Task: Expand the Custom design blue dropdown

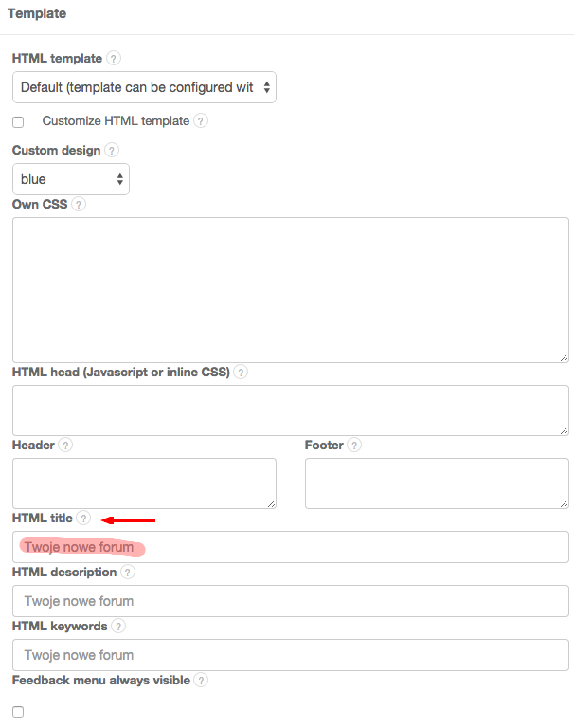Action: (71, 179)
